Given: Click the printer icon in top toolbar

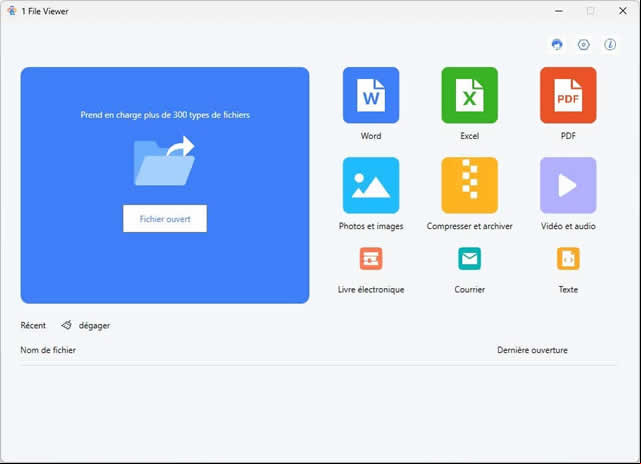Looking at the screenshot, I should pos(557,44).
